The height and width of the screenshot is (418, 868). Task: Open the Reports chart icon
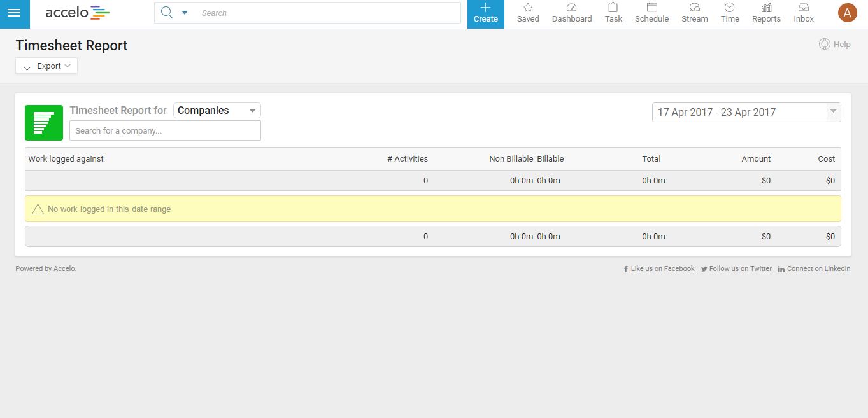pos(766,8)
